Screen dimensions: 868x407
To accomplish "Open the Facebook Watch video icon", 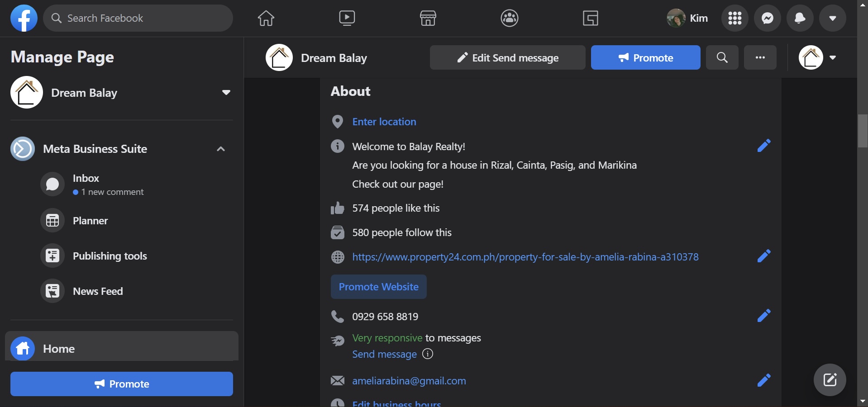I will [x=347, y=18].
